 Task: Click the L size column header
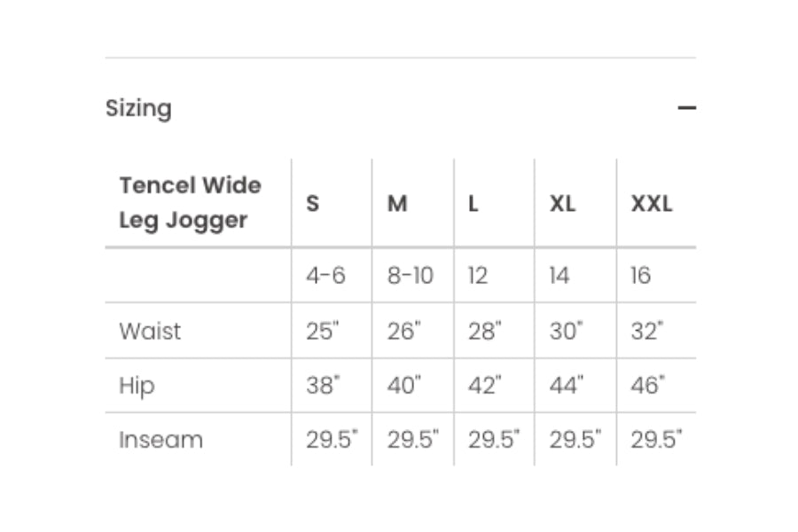click(x=473, y=203)
